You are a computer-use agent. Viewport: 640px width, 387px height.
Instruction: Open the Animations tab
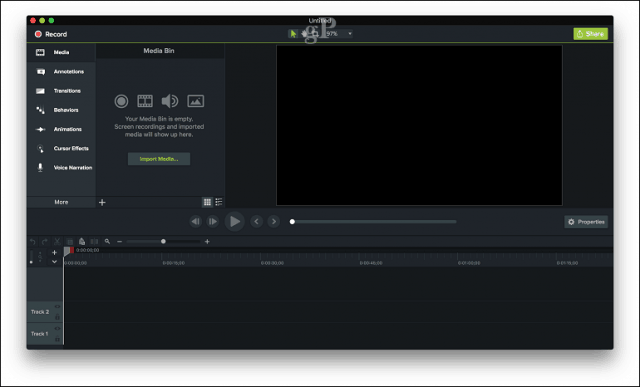point(61,129)
